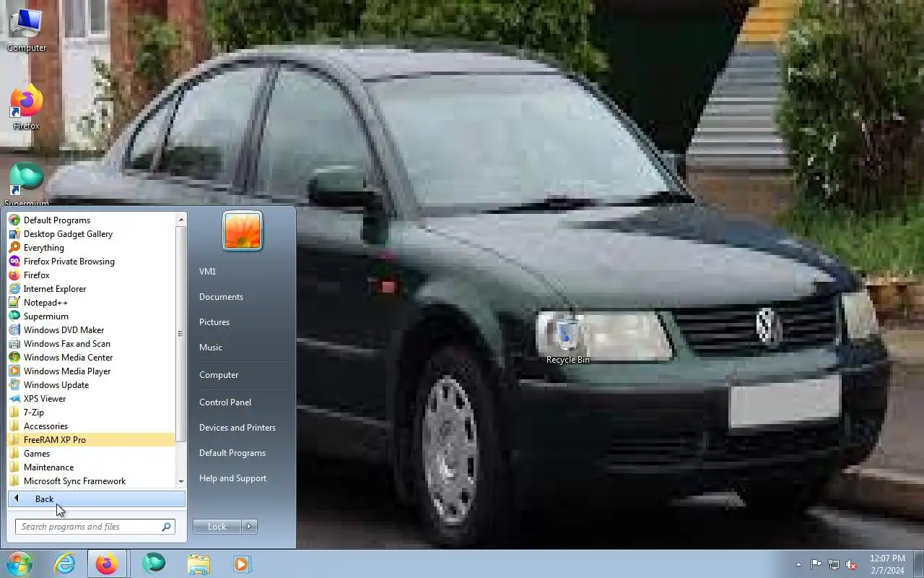Open Supermium from the programs list

click(91, 316)
